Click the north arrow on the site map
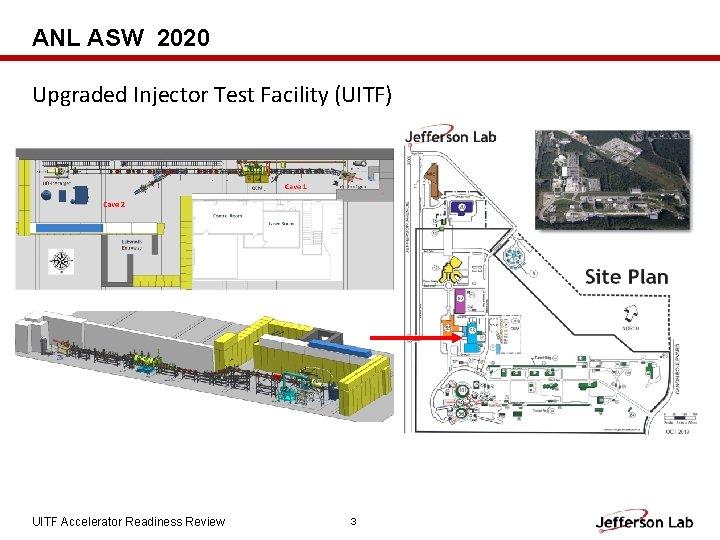Image resolution: width=720 pixels, height=540 pixels. pyautogui.click(x=630, y=314)
